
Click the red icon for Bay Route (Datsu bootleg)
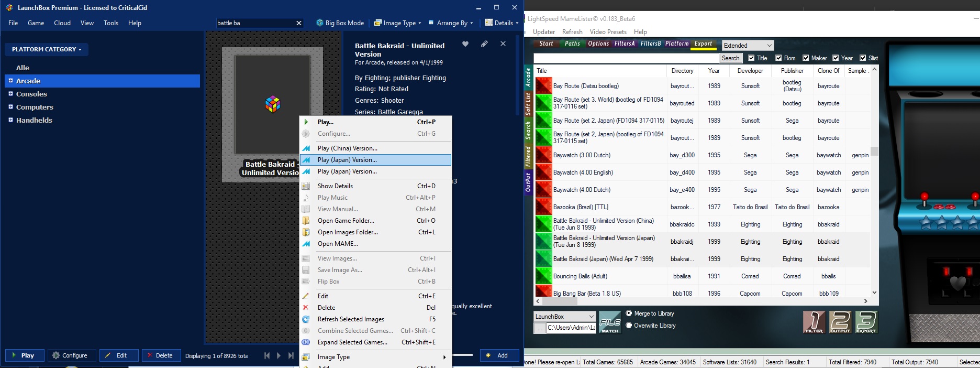(544, 86)
